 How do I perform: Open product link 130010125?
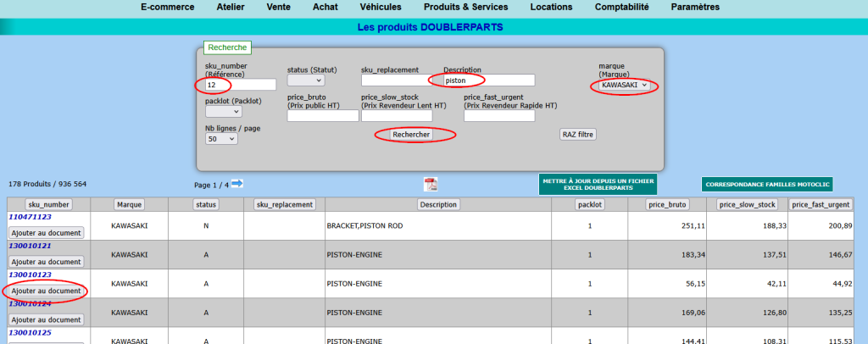click(x=30, y=332)
